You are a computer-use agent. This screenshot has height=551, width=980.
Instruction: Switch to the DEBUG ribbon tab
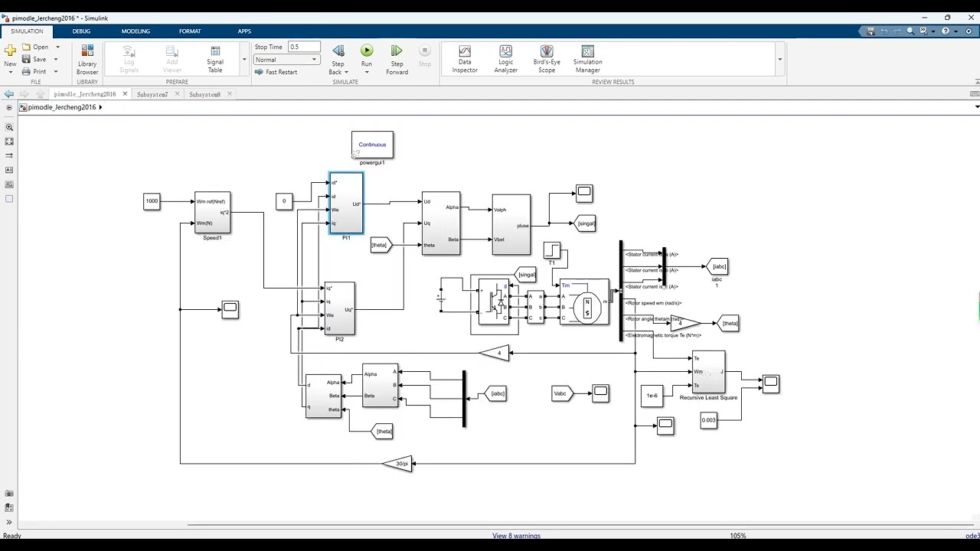point(81,31)
